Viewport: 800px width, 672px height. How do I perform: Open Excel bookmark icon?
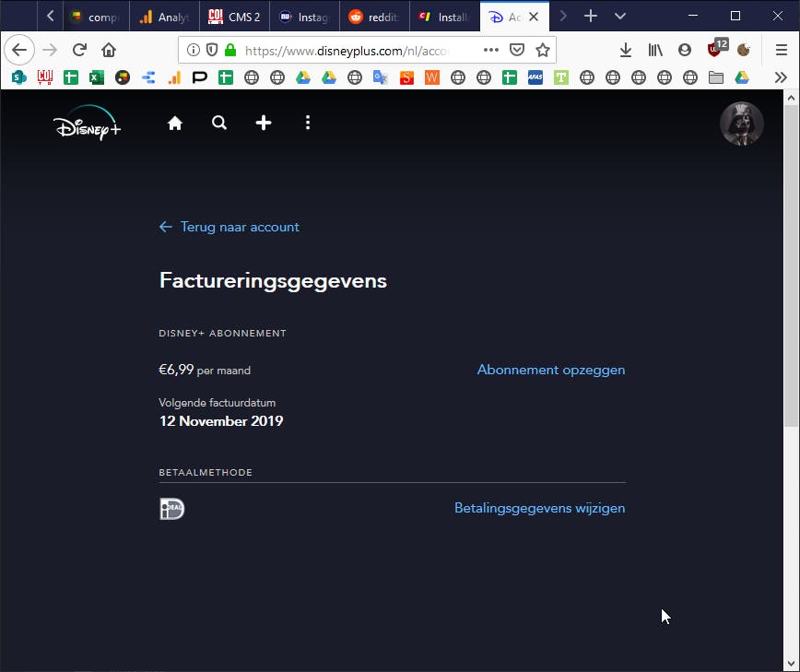(x=97, y=77)
